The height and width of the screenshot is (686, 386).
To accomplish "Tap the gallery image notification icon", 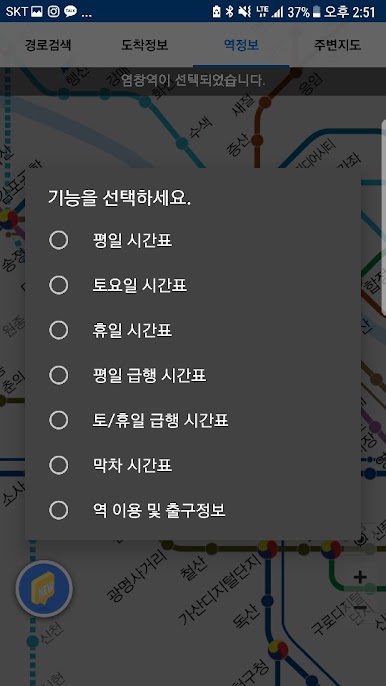I will (37, 11).
